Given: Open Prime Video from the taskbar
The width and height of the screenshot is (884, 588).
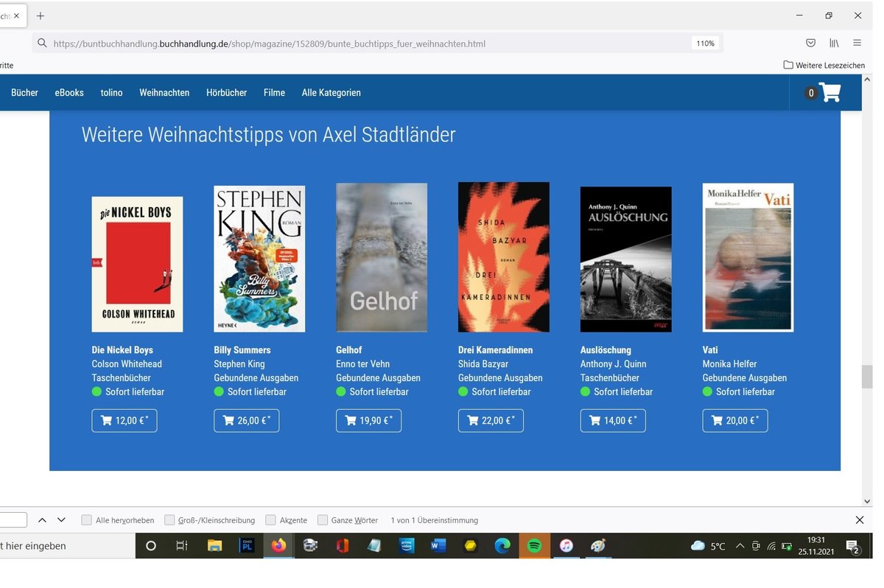Looking at the screenshot, I should (406, 546).
